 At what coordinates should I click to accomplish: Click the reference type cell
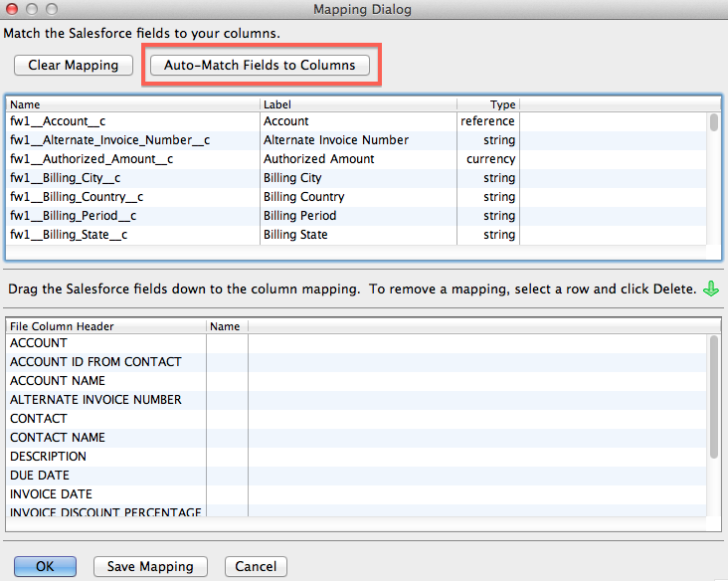coord(487,121)
